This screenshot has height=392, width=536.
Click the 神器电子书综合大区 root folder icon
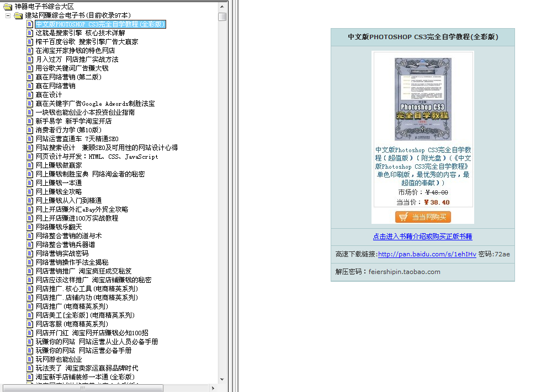tap(8, 7)
